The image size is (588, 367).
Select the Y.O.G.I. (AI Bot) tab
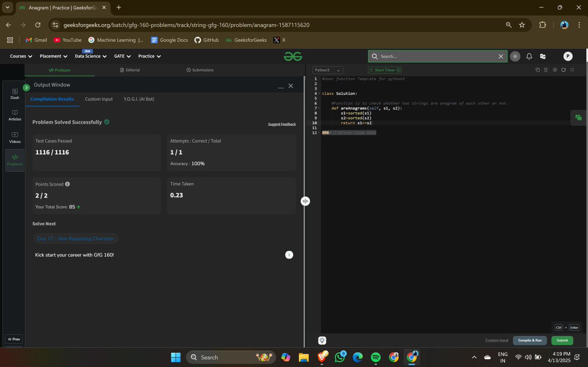(139, 99)
